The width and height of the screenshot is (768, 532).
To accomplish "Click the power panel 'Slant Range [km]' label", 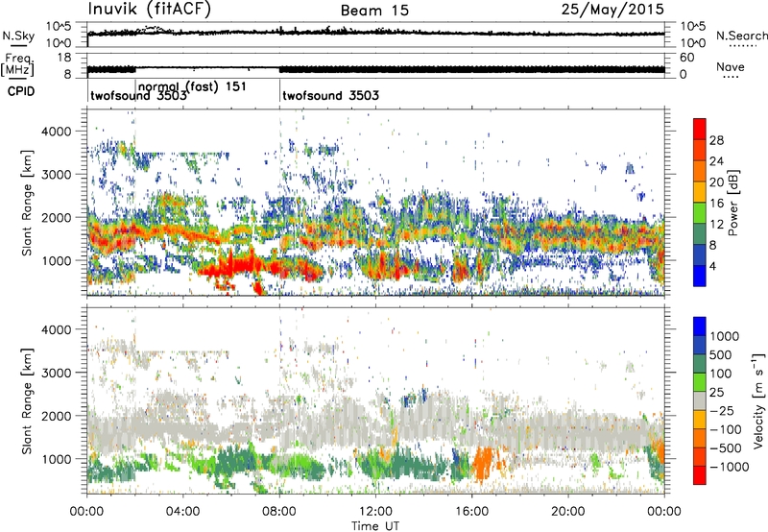I will point(27,203).
